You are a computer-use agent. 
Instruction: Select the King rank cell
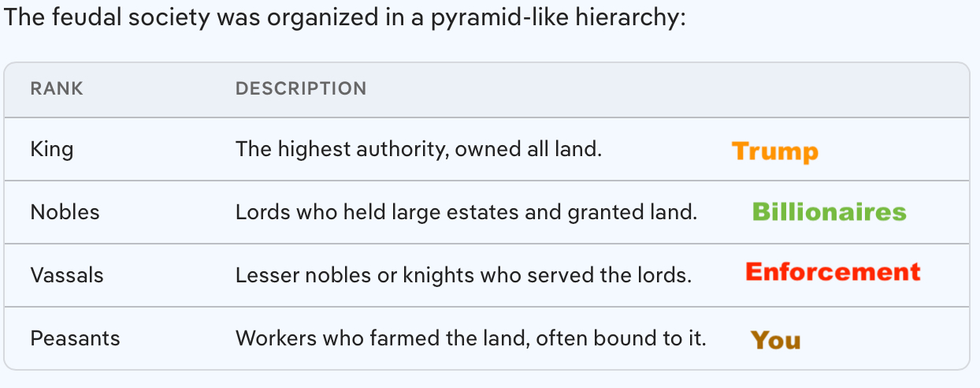pyautogui.click(x=52, y=148)
